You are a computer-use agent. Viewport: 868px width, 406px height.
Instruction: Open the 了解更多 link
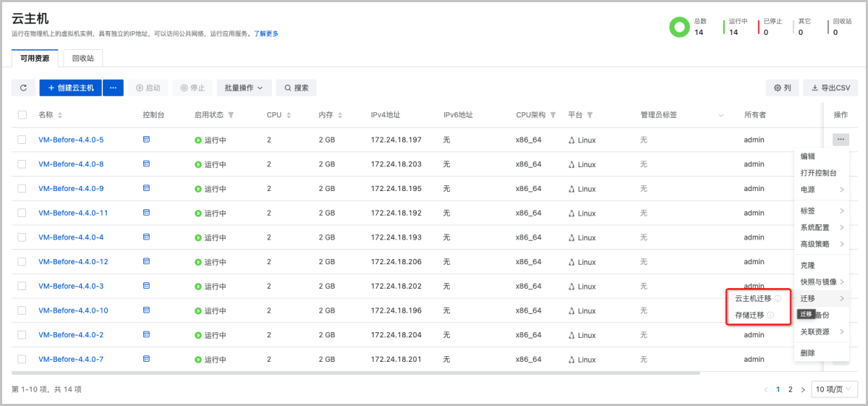265,33
